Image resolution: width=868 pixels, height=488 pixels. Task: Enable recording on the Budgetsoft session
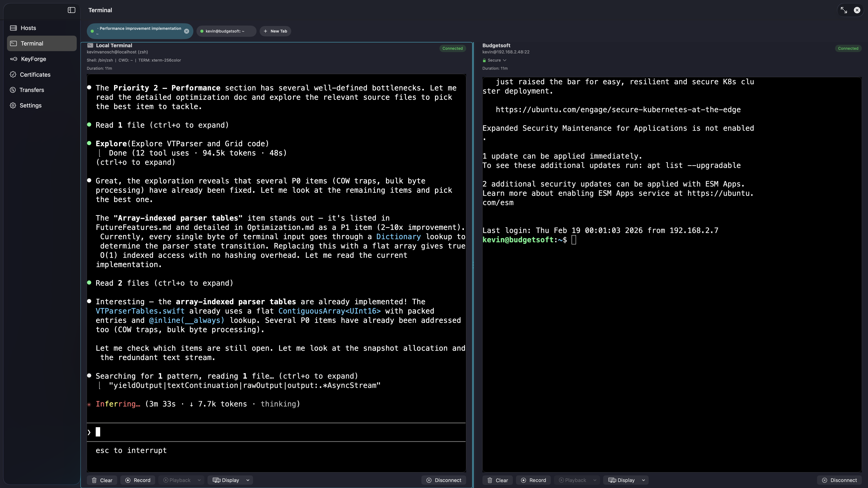[533, 480]
